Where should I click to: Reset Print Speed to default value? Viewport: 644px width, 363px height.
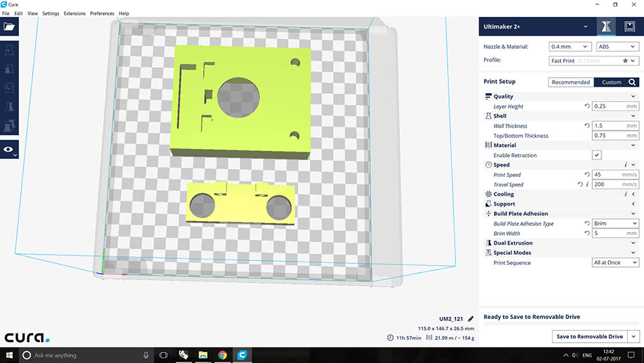(587, 175)
